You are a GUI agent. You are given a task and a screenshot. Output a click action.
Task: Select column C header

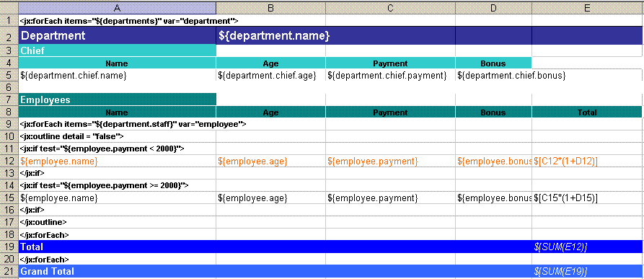point(391,7)
